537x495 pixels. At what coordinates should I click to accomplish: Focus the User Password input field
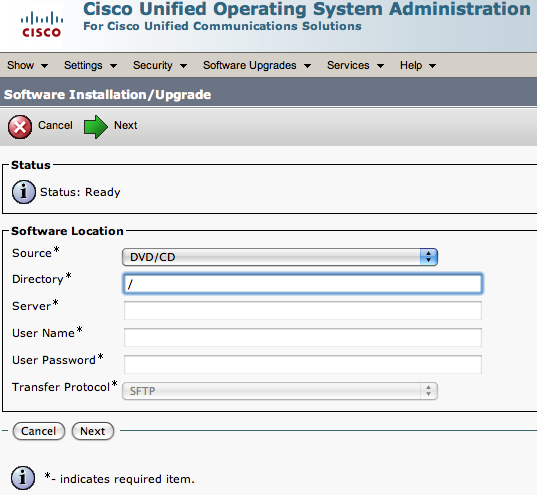pyautogui.click(x=303, y=364)
